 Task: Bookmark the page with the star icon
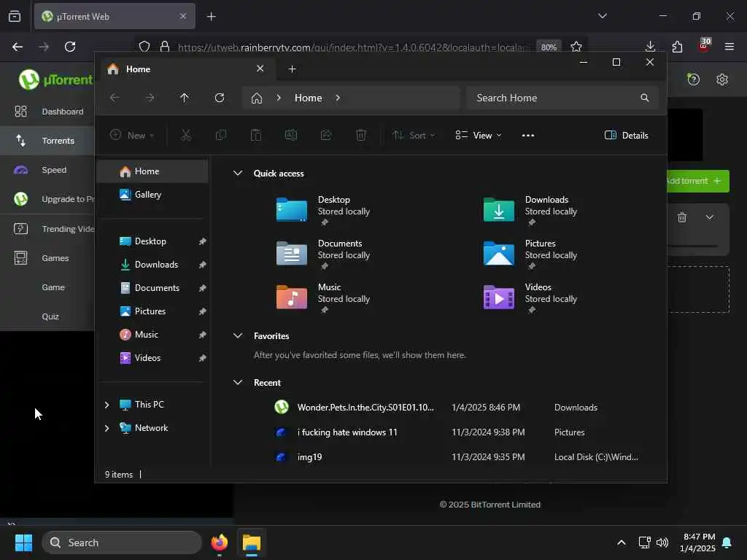[576, 47]
